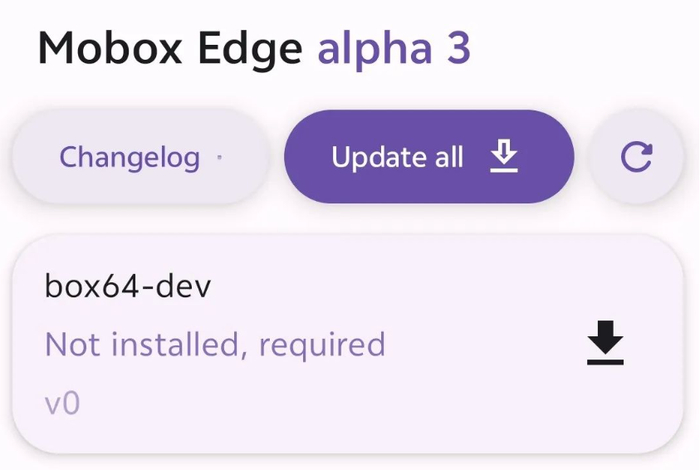Tap the "Update all" text label

click(397, 157)
